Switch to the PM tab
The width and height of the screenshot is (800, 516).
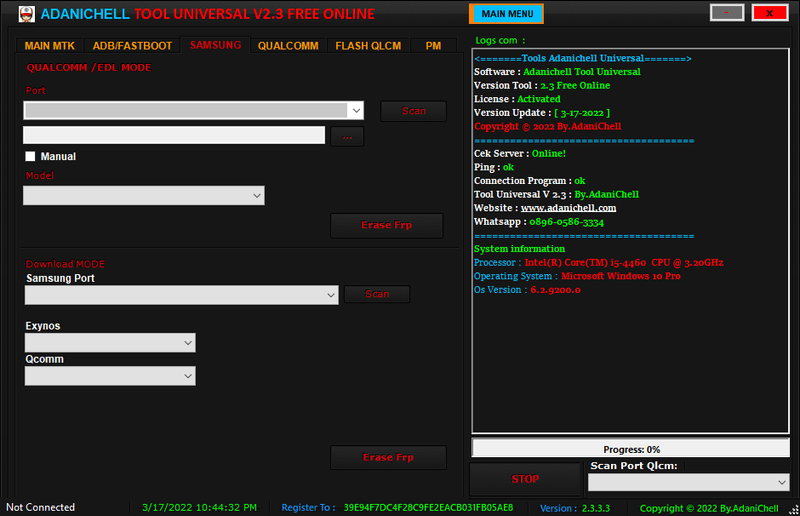(x=433, y=45)
